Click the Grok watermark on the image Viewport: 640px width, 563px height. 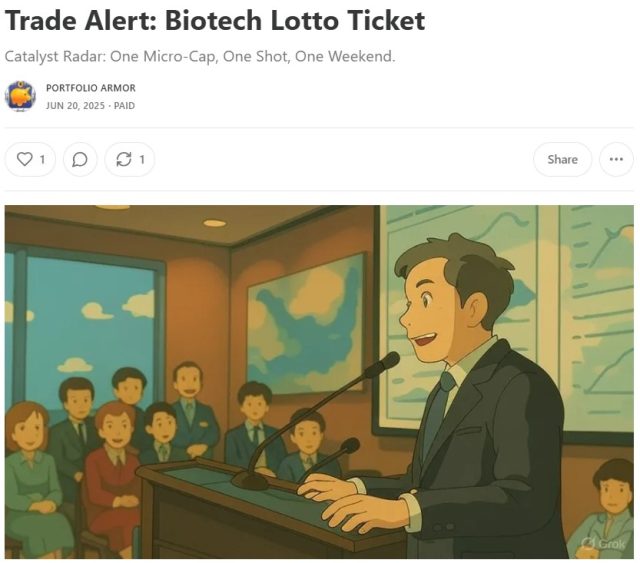[x=602, y=543]
